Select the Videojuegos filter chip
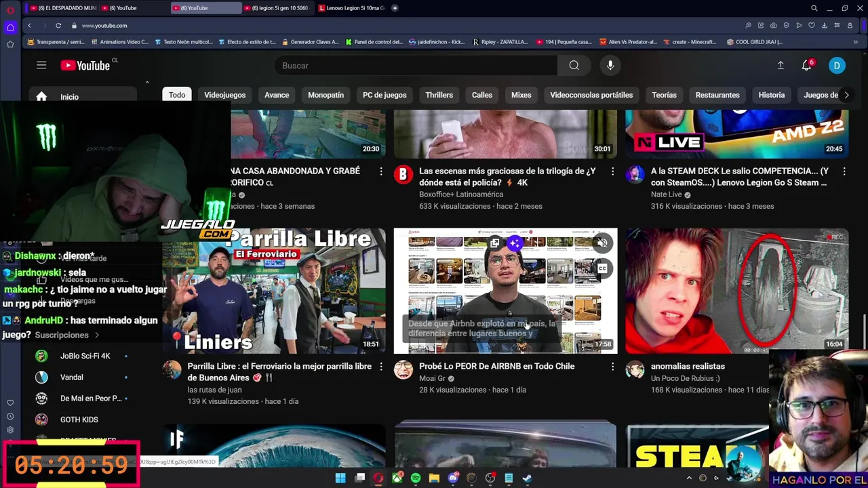This screenshot has width=868, height=488. click(x=225, y=95)
